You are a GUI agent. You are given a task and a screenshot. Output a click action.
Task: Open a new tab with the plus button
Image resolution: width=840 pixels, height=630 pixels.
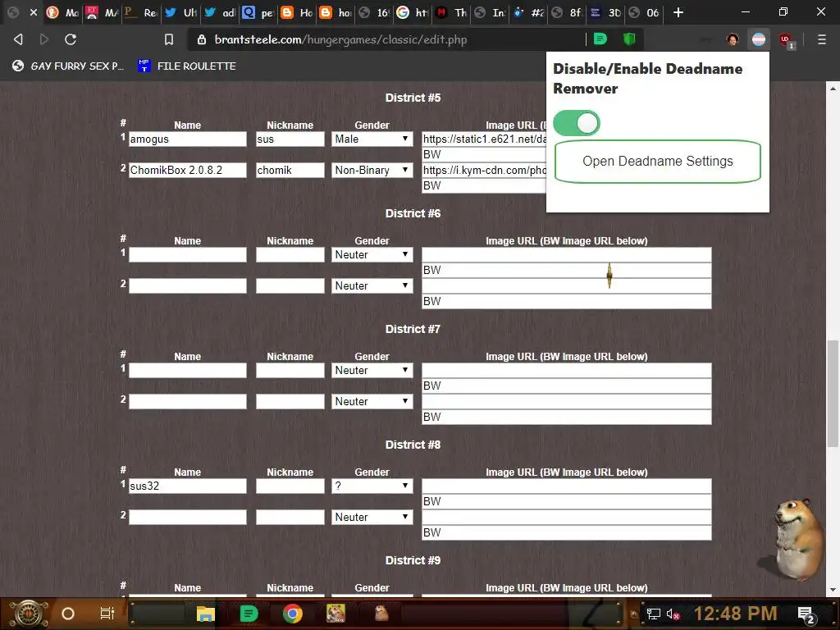678,12
